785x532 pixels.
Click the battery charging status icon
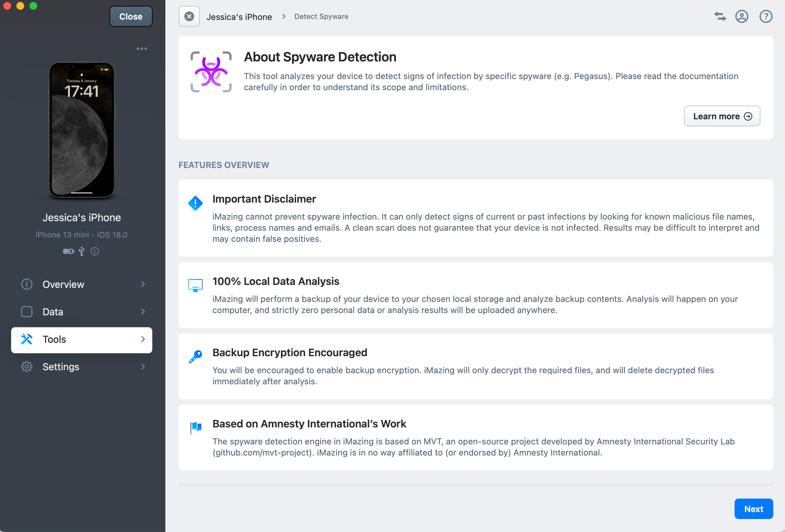coord(69,251)
